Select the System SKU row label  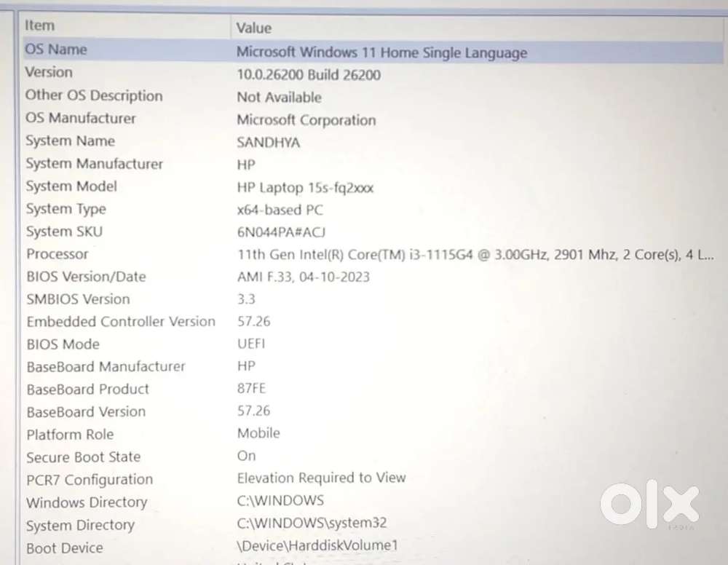pos(64,232)
